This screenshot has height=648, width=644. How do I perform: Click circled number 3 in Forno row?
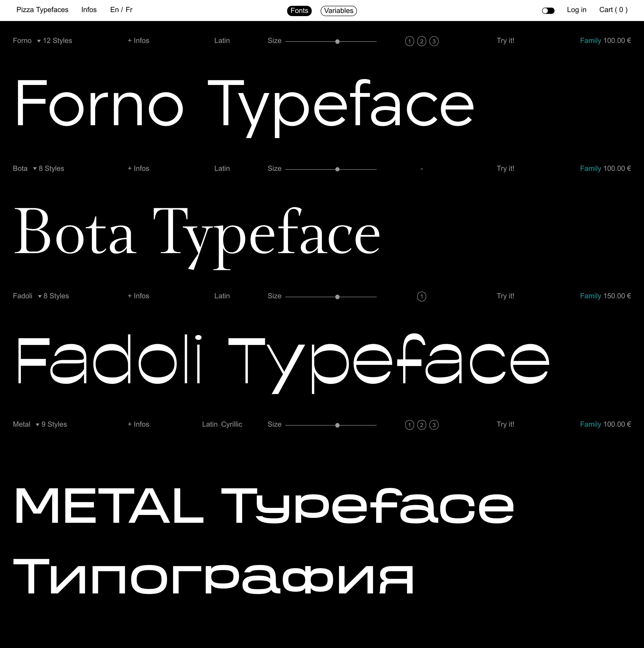[x=434, y=41]
